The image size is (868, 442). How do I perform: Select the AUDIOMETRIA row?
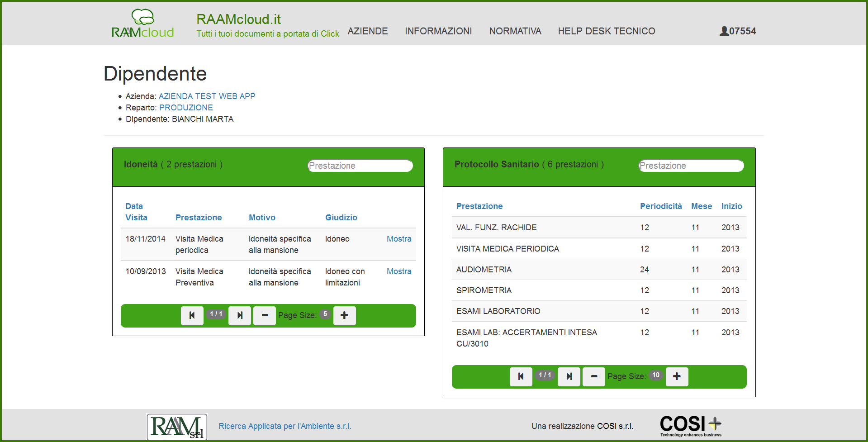[599, 270]
